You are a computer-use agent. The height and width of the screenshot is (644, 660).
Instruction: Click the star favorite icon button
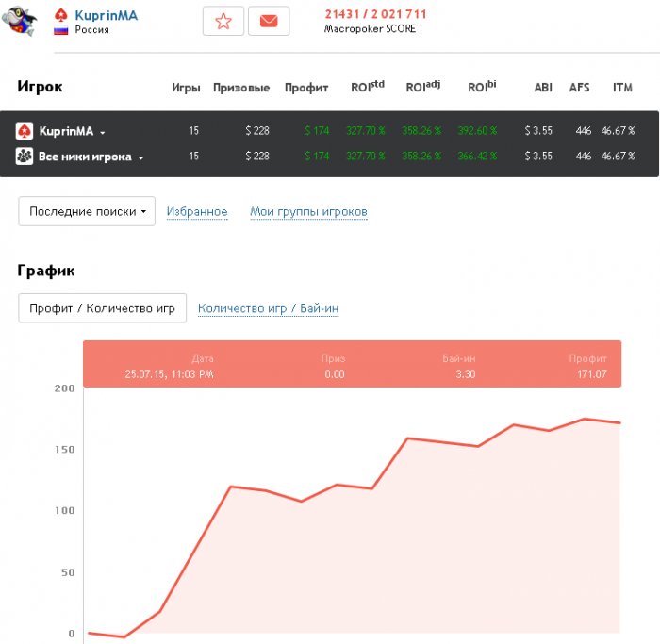(223, 21)
